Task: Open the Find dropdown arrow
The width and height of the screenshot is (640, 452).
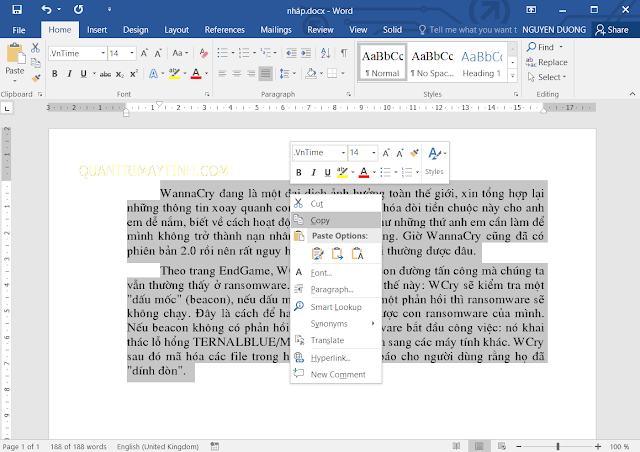Action: pyautogui.click(x=561, y=47)
